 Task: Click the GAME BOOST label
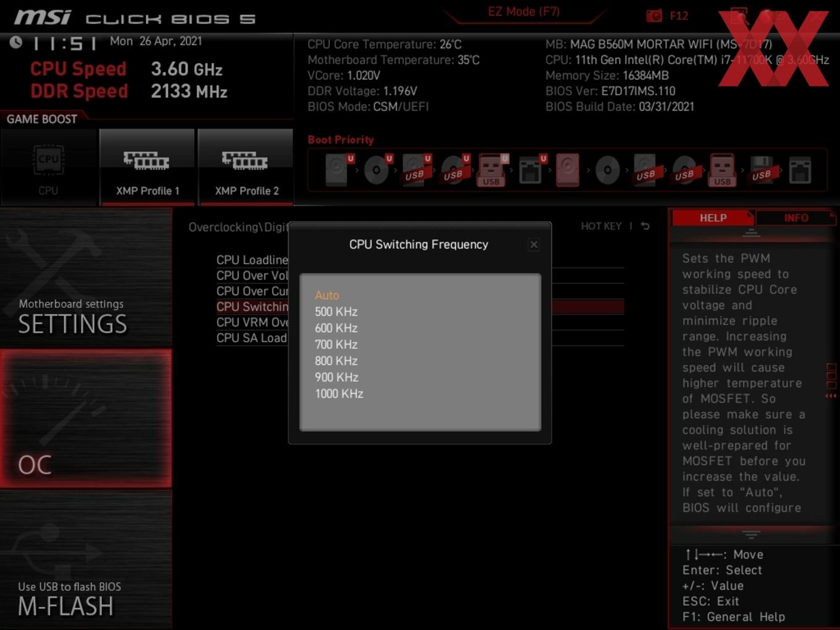tap(41, 119)
